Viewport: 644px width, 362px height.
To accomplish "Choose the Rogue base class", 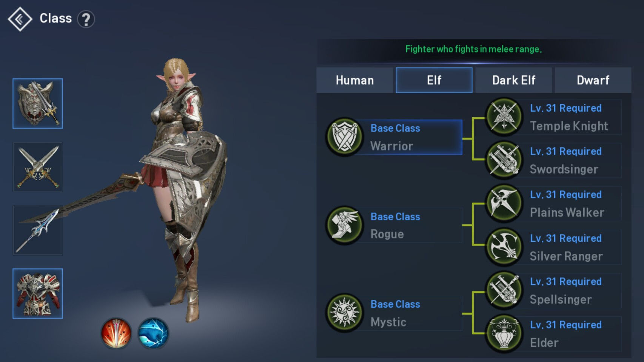I will point(394,225).
